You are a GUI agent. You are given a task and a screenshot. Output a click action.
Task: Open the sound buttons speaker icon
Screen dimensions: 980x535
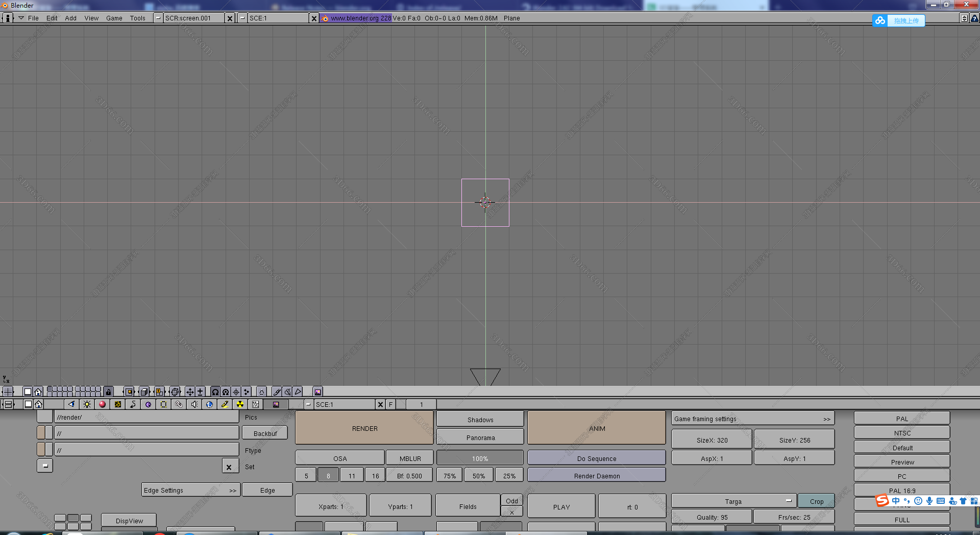click(x=194, y=404)
